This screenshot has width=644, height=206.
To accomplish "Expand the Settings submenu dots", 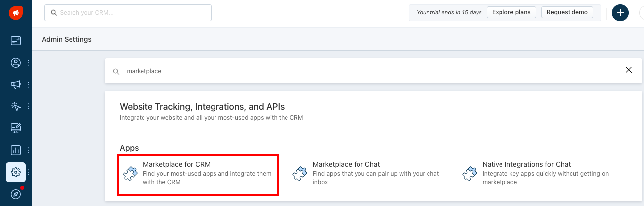I will tap(29, 172).
